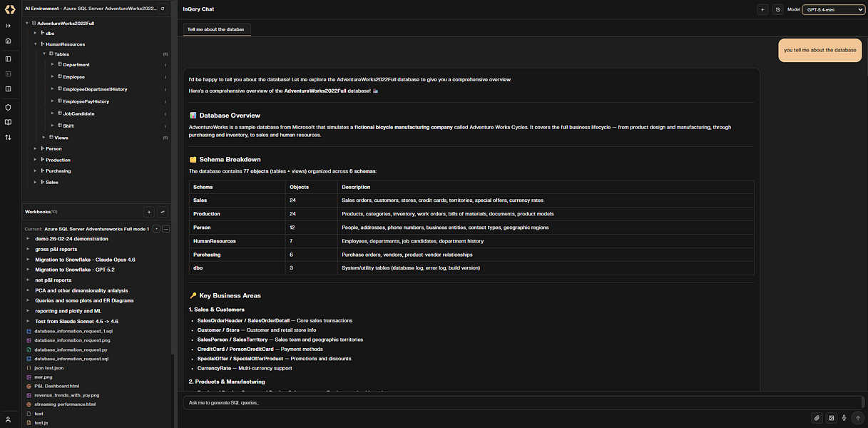Click the minus button beside current workbook
This screenshot has height=428, width=868.
[166, 229]
